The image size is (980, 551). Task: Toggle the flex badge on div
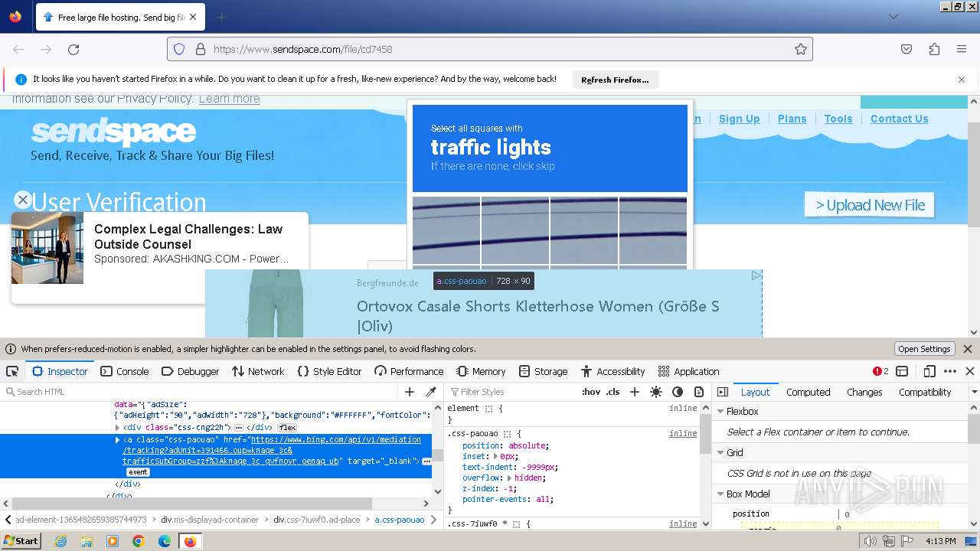pyautogui.click(x=287, y=428)
